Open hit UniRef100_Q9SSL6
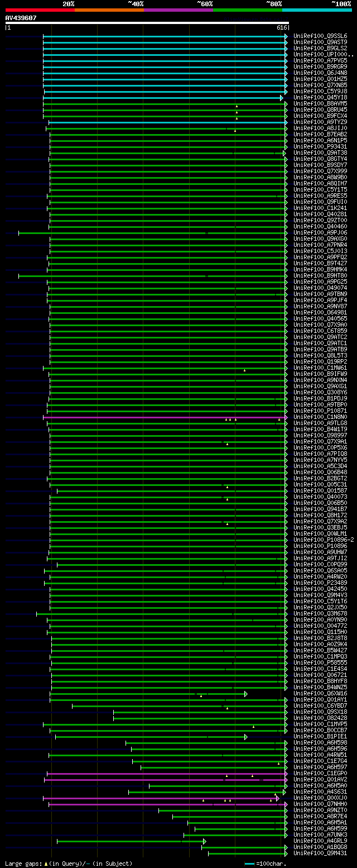Screen dimensions: 357x868 point(320,36)
